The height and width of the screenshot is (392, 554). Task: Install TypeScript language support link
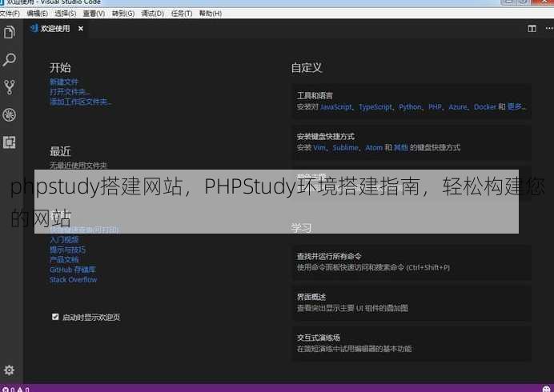coord(375,107)
